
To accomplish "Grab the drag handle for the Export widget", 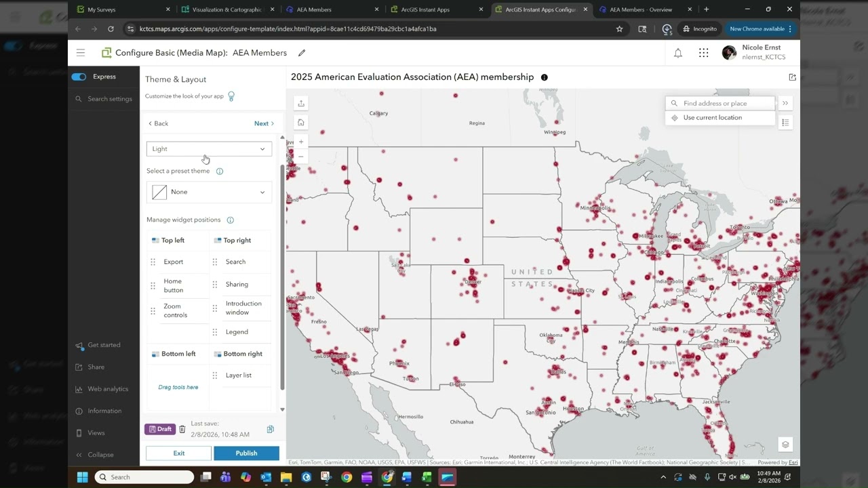I will click(x=153, y=262).
